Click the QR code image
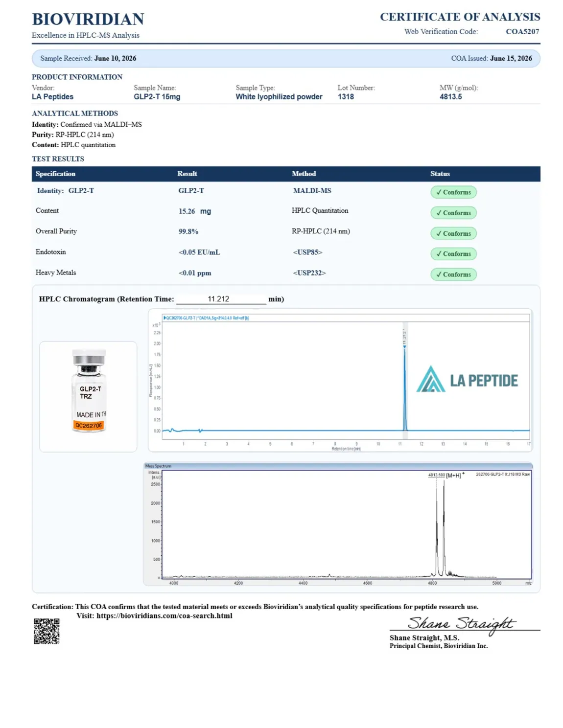The height and width of the screenshot is (728, 563). [47, 631]
